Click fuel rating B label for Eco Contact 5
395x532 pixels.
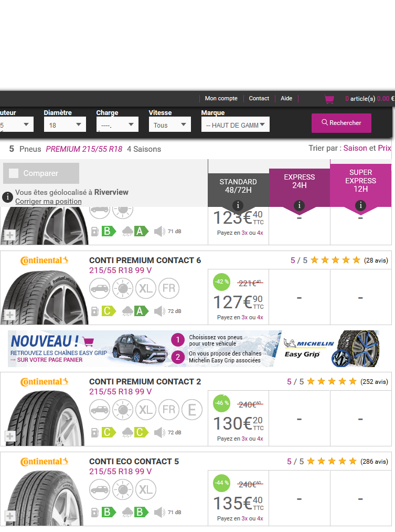tap(109, 512)
